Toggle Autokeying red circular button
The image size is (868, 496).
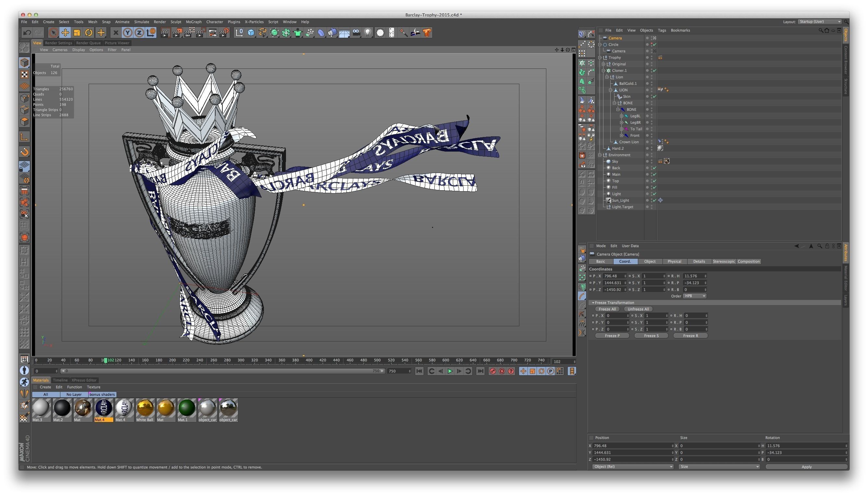tap(502, 371)
